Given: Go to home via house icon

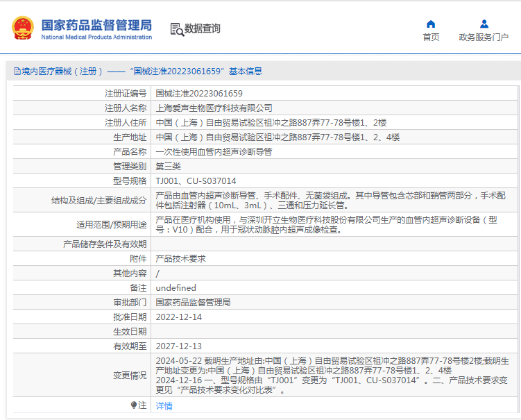Looking at the screenshot, I should (x=431, y=24).
